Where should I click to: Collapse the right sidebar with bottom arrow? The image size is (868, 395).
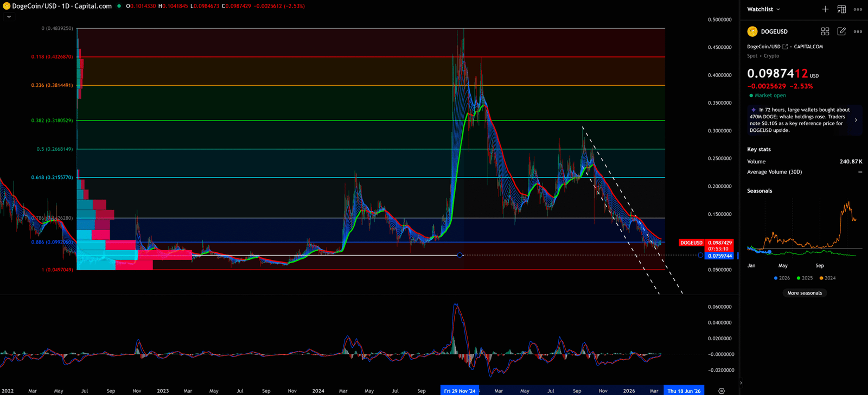coord(741,383)
